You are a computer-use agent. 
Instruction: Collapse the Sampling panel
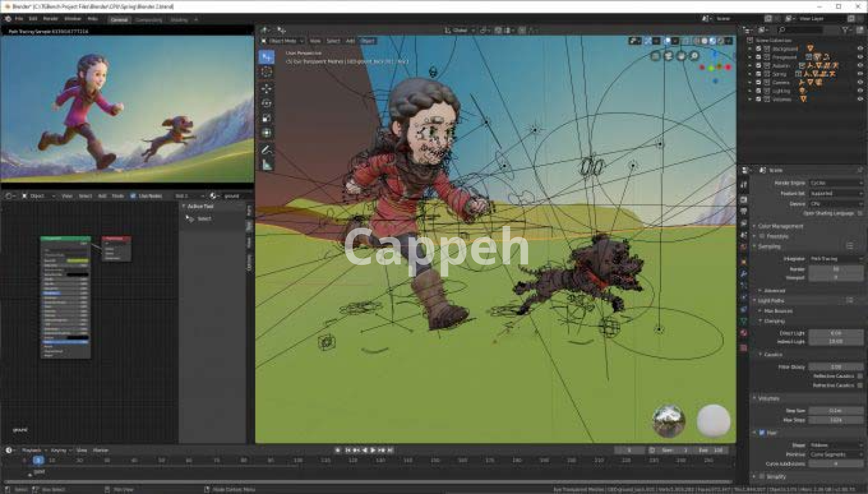(x=769, y=247)
